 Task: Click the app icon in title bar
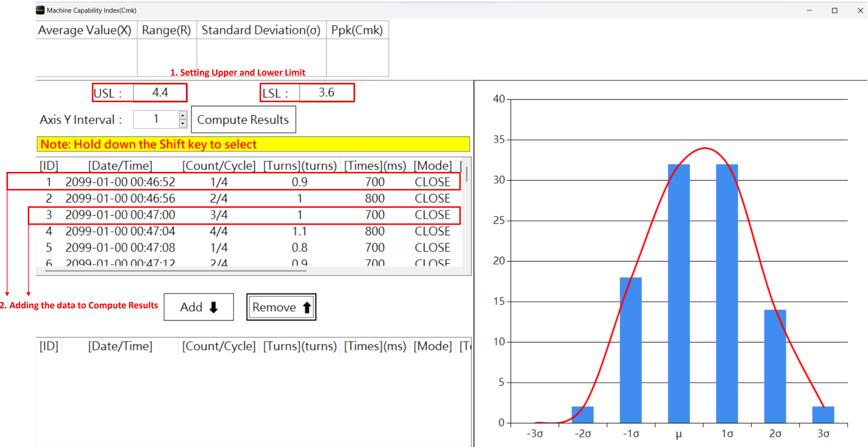40,10
